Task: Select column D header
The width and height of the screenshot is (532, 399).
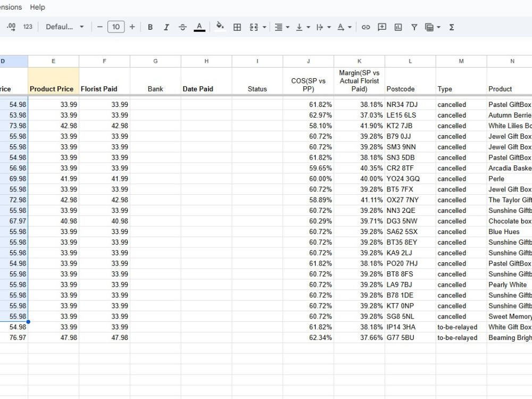Action: pyautogui.click(x=14, y=61)
